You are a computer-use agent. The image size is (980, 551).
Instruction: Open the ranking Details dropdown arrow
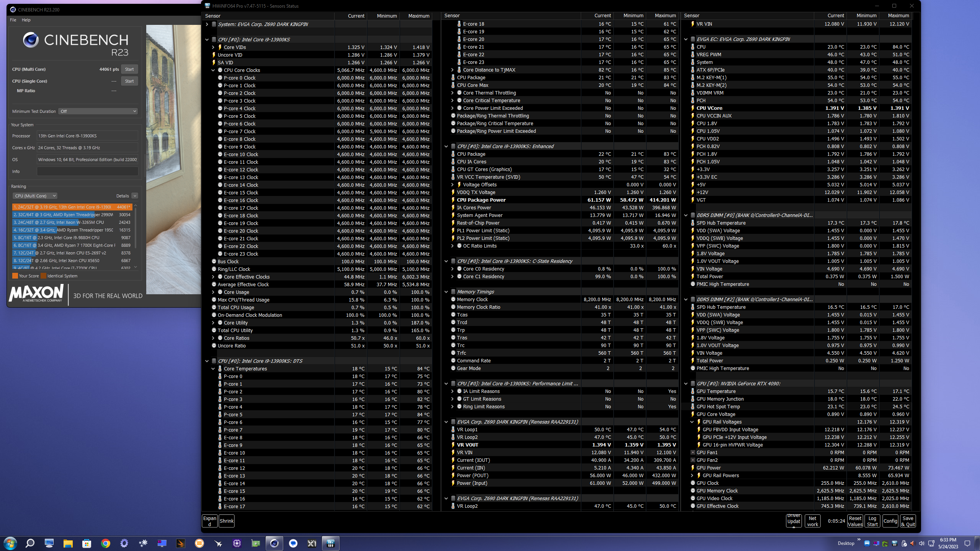pos(135,196)
